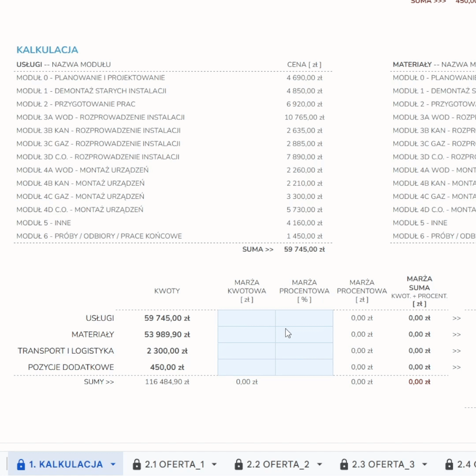Click the lock icon on the partially visible 2.4 tab

(449, 465)
